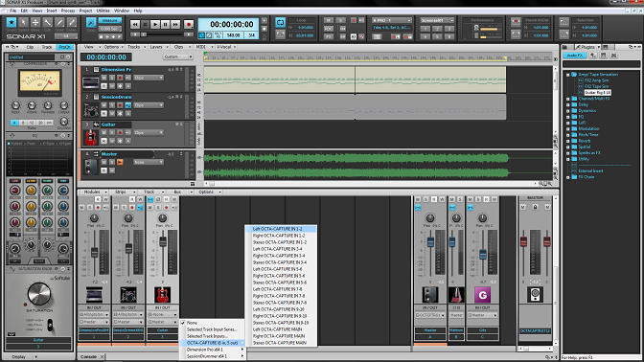Pick the Move tool

click(x=35, y=23)
